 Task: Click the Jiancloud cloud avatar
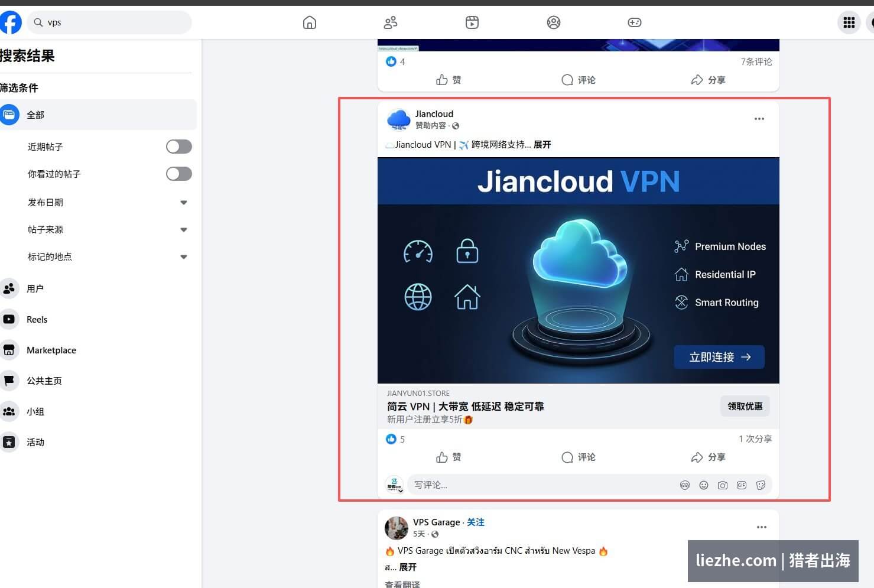398,119
